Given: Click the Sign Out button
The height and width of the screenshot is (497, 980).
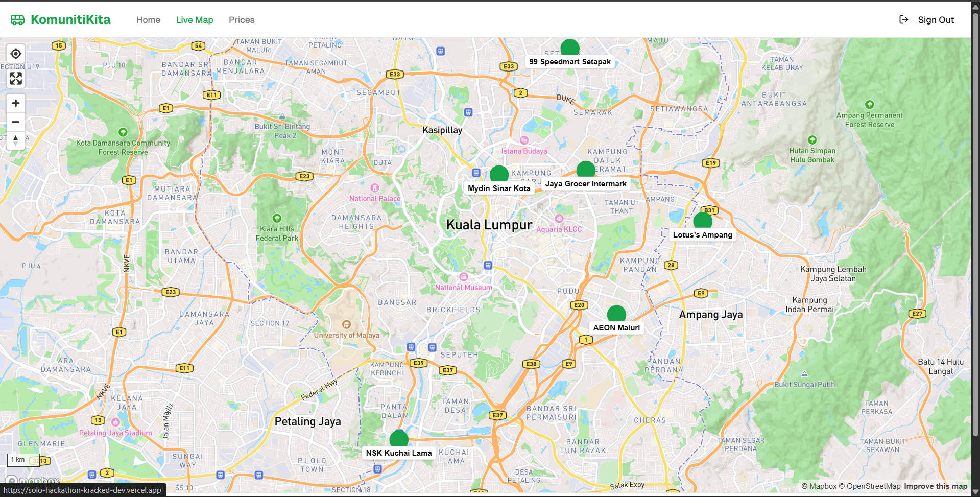Looking at the screenshot, I should tap(936, 20).
